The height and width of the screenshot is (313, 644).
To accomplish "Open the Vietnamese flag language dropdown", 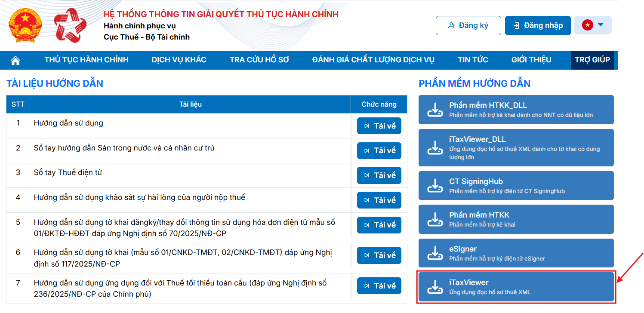I will tap(593, 25).
